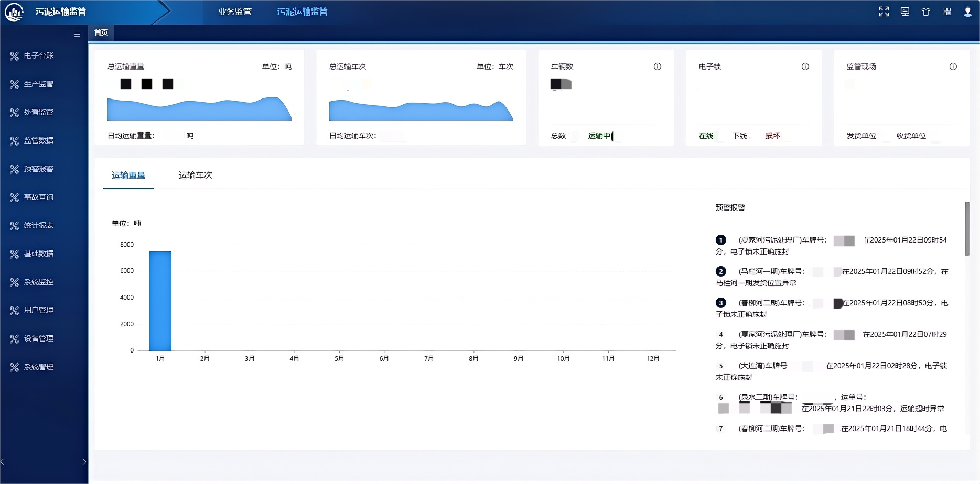Click the fullscreen expand icon

(x=884, y=12)
